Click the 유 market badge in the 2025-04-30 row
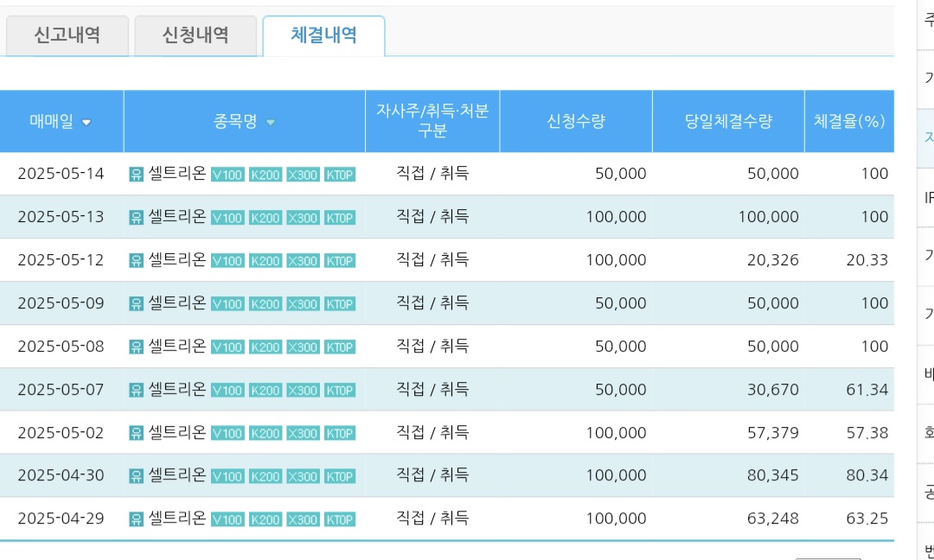 click(x=136, y=476)
